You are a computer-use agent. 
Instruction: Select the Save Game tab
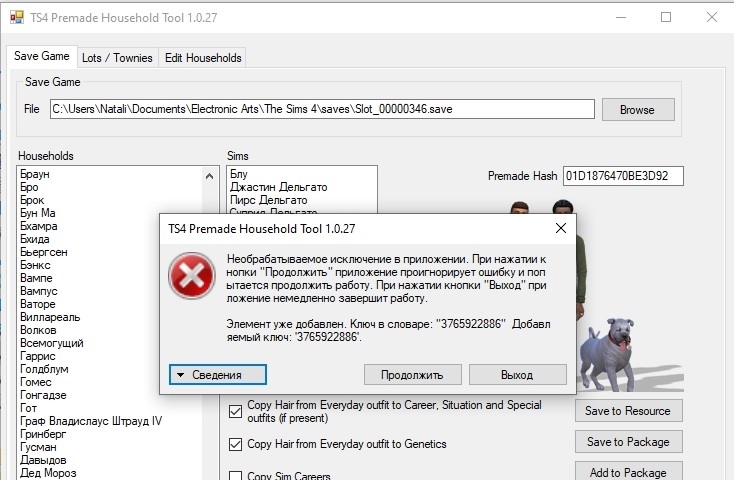click(41, 57)
